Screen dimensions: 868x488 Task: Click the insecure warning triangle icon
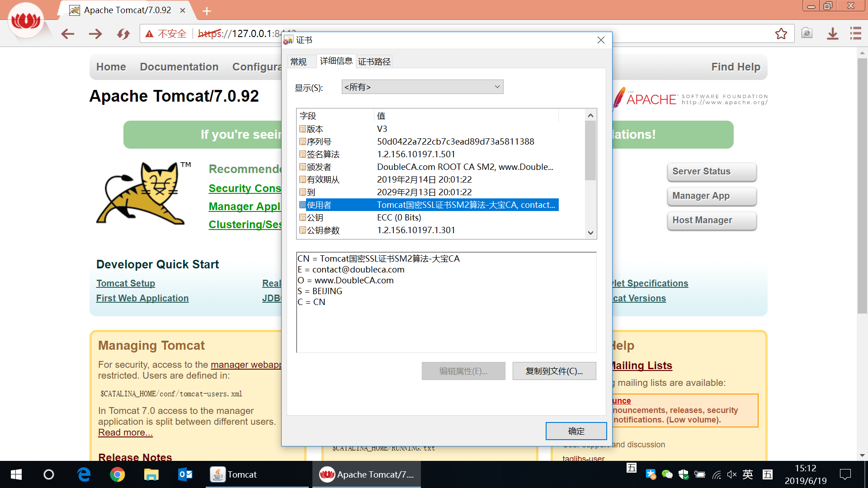(x=149, y=34)
